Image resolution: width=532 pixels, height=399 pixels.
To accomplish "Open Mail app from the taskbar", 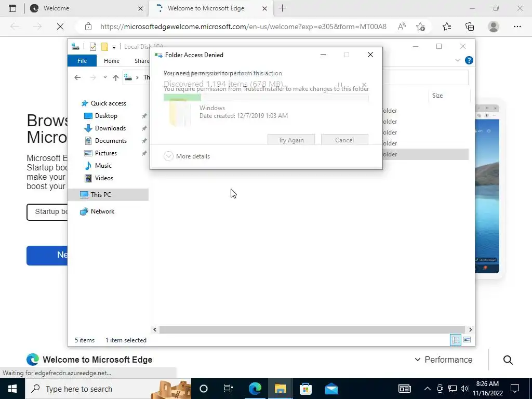I will pos(331,389).
